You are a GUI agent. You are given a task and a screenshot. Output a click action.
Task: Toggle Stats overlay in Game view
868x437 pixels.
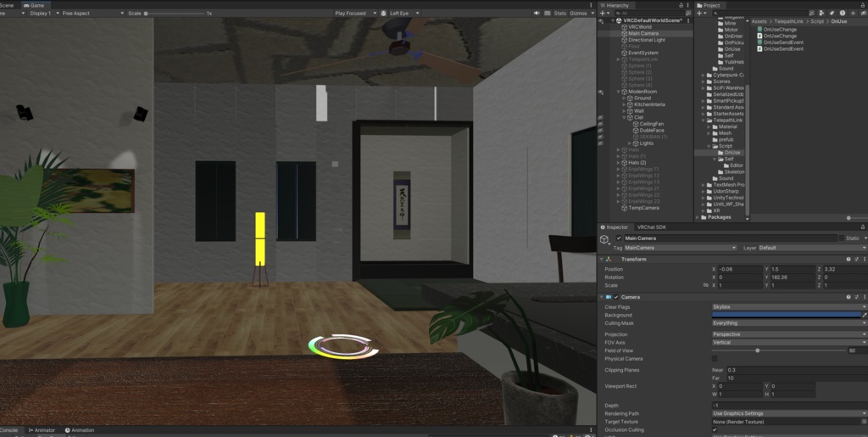click(560, 13)
